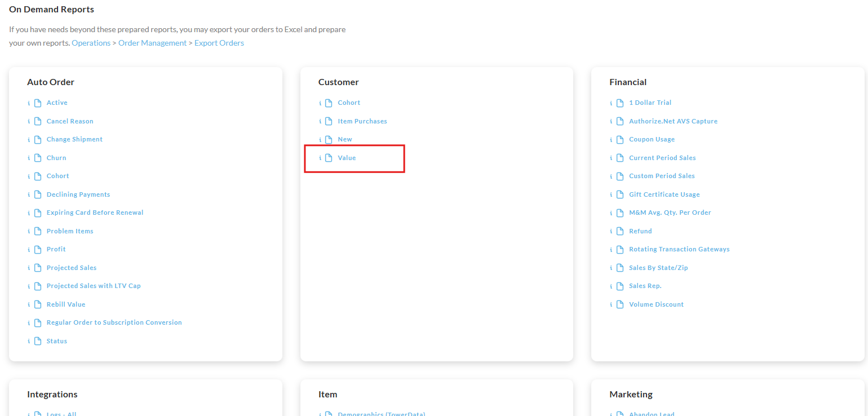Click info icon for 1 Dollar Trial
This screenshot has width=868, height=416.
pos(611,103)
